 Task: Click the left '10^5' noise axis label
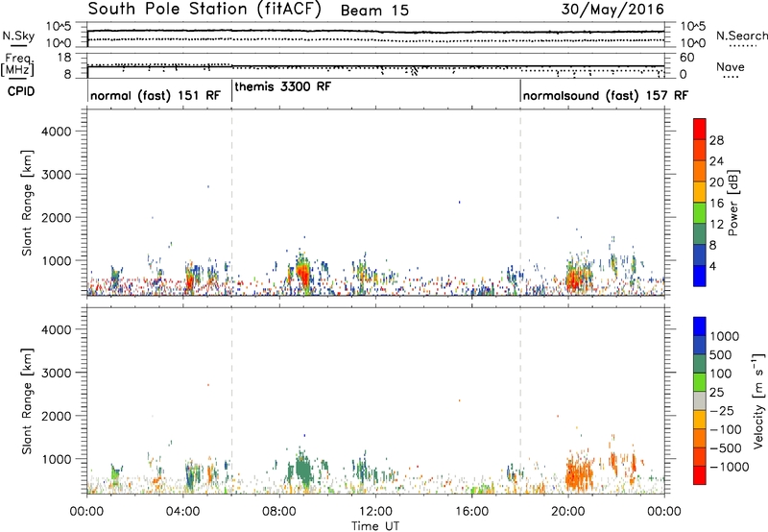59,27
